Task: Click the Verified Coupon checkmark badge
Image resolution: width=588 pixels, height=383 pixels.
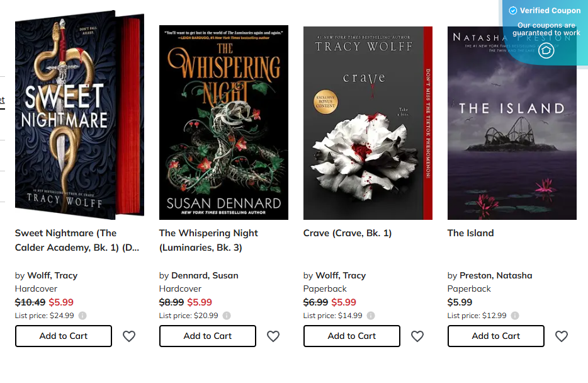Action: click(513, 10)
